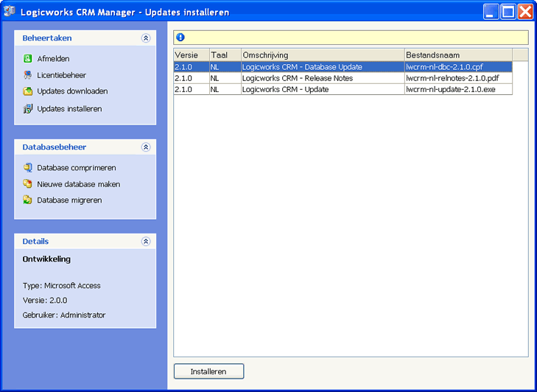This screenshot has height=392, width=537.
Task: Open Licentiebeheer
Action: [62, 75]
